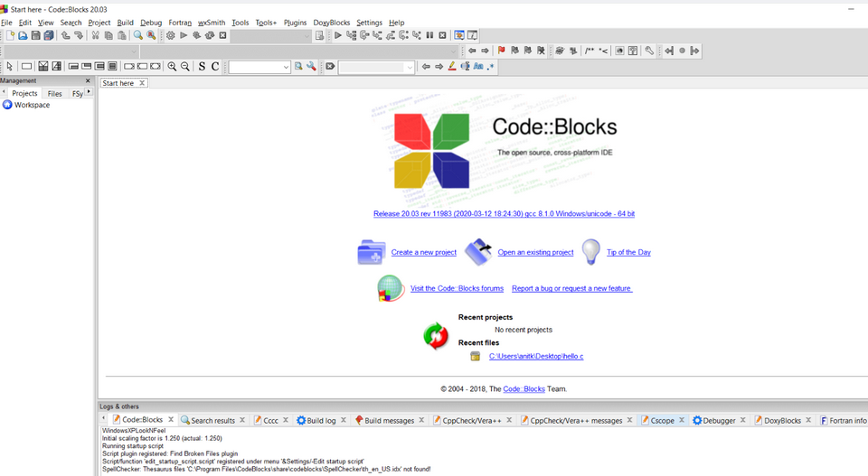Start debugger with Debug/Continue arrow
The width and height of the screenshot is (868, 476).
337,35
